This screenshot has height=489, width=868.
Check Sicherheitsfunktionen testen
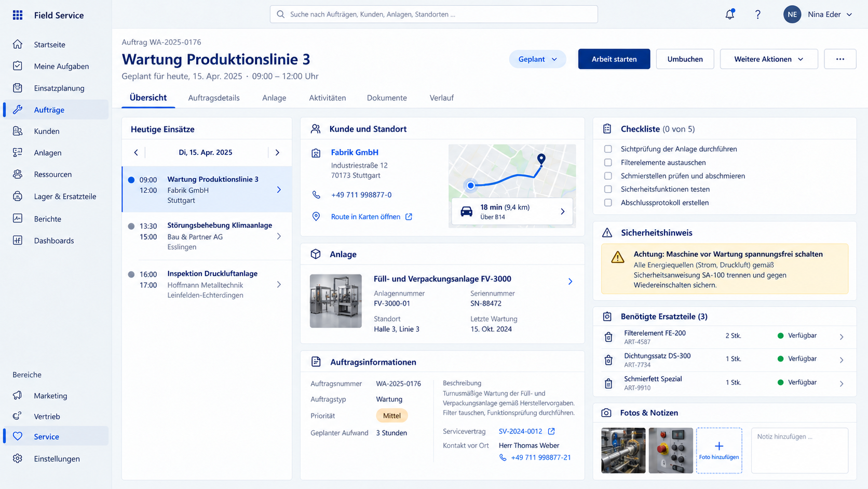click(608, 189)
